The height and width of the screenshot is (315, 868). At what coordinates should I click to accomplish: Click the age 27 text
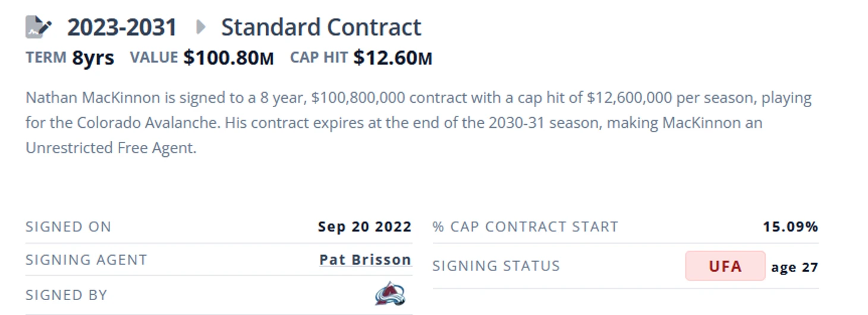click(x=794, y=267)
